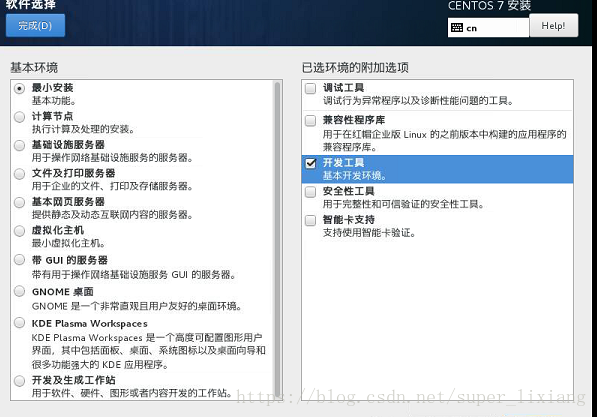This screenshot has height=417, width=597.
Task: Click the 支持使用智能卡验证。 description
Action: pos(369,233)
